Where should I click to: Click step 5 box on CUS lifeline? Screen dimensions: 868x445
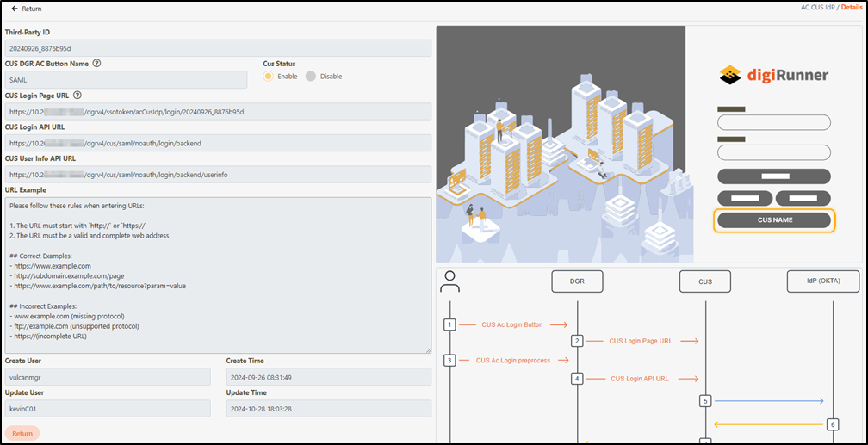pyautogui.click(x=705, y=401)
